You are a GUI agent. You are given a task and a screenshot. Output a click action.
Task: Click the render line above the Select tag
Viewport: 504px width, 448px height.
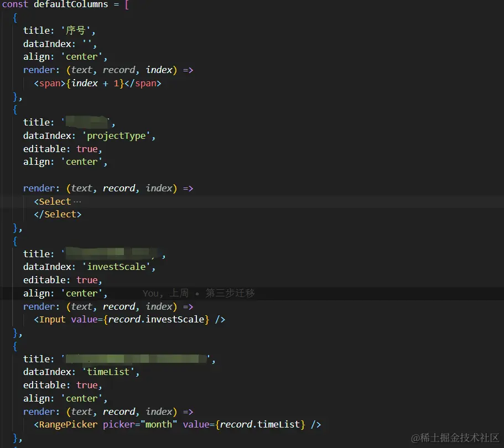click(x=108, y=188)
